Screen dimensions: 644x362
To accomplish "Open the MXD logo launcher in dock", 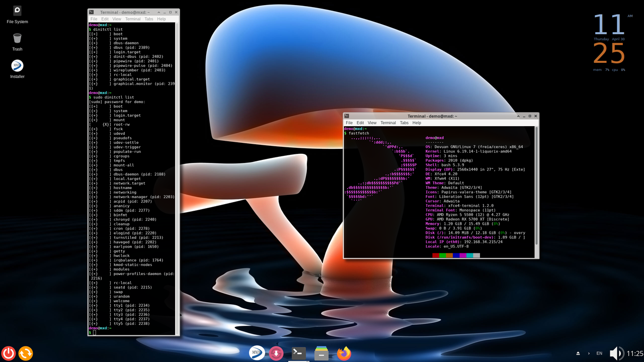I will pos(257,353).
